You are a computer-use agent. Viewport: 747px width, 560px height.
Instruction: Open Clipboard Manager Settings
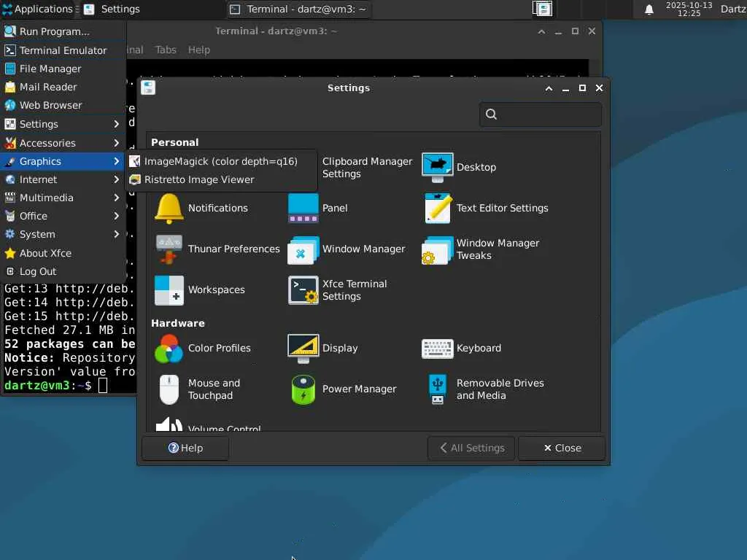[x=368, y=168]
